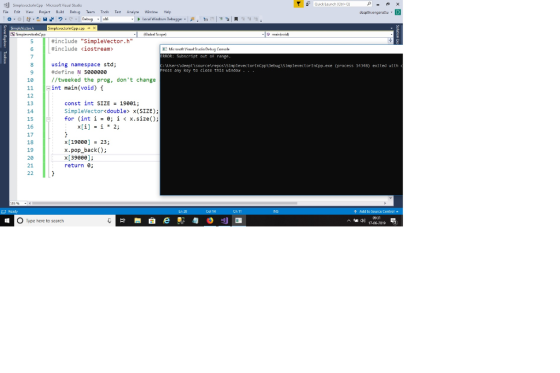Collapse the main function outlining box

tap(48, 88)
